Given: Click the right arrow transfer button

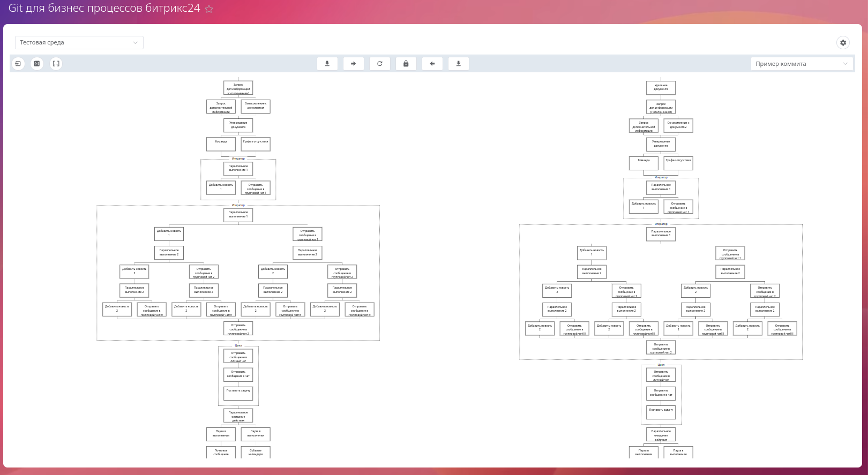Looking at the screenshot, I should 353,64.
